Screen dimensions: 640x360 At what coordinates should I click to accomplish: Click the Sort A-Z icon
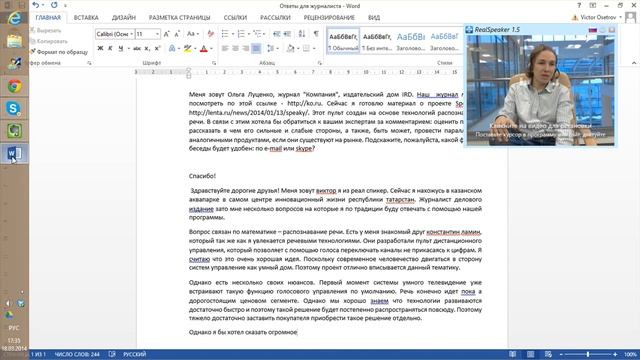(x=302, y=34)
